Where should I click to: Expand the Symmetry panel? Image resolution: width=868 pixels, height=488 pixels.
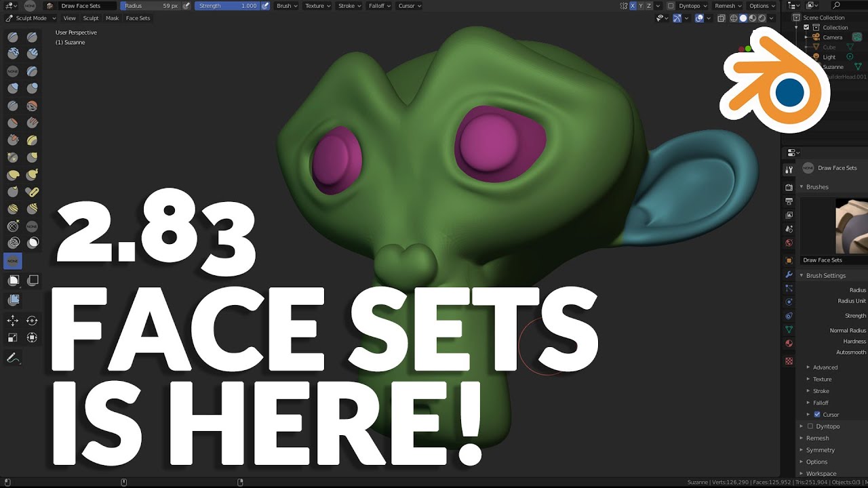point(820,450)
